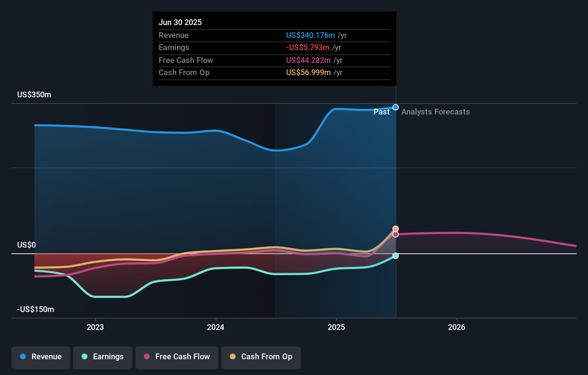Click the orange Cash From Op chart marker
The height and width of the screenshot is (375, 588).
(395, 228)
